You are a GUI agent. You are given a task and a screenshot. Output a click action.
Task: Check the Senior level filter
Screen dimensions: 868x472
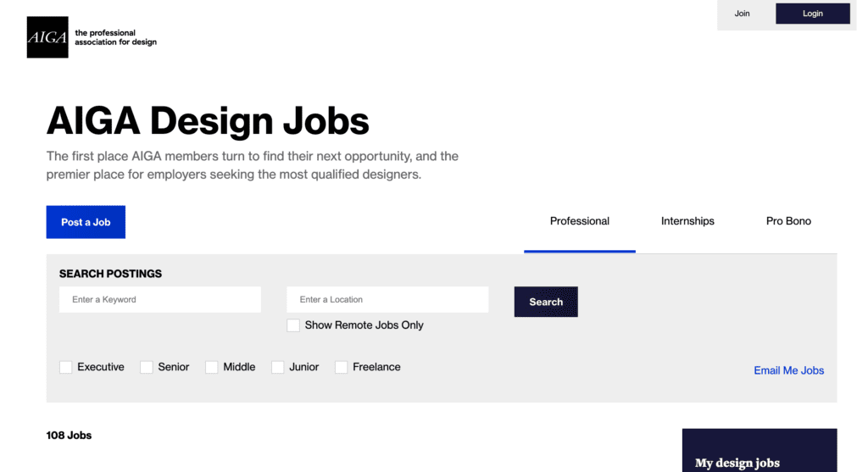coord(146,368)
